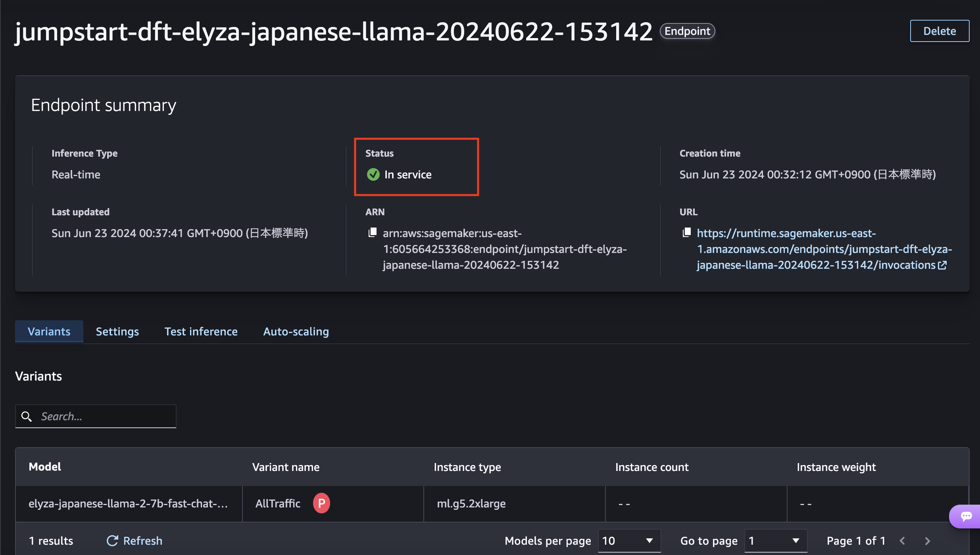This screenshot has width=980, height=555.
Task: Click the magnifier icon in search box
Action: (x=27, y=416)
